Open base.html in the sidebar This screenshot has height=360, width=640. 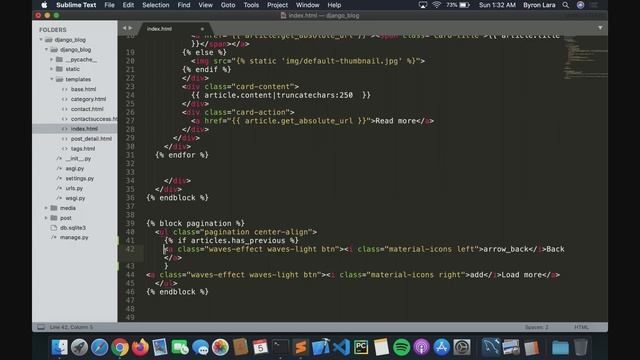coord(83,89)
